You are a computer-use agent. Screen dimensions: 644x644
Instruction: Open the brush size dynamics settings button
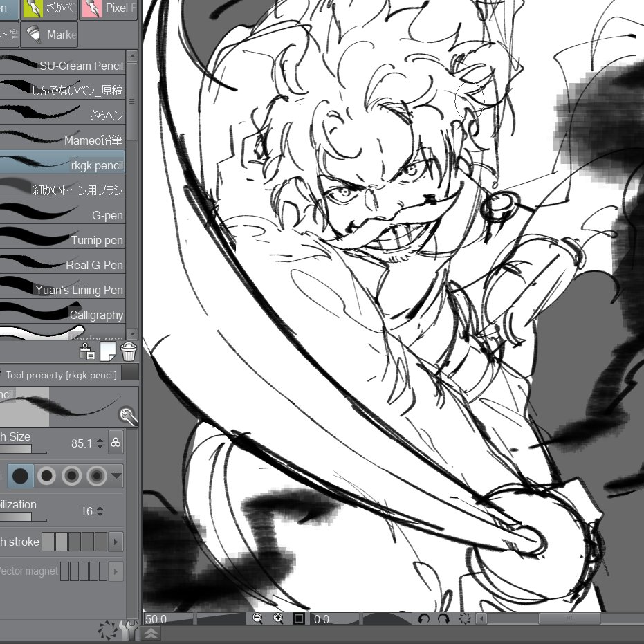pos(116,442)
